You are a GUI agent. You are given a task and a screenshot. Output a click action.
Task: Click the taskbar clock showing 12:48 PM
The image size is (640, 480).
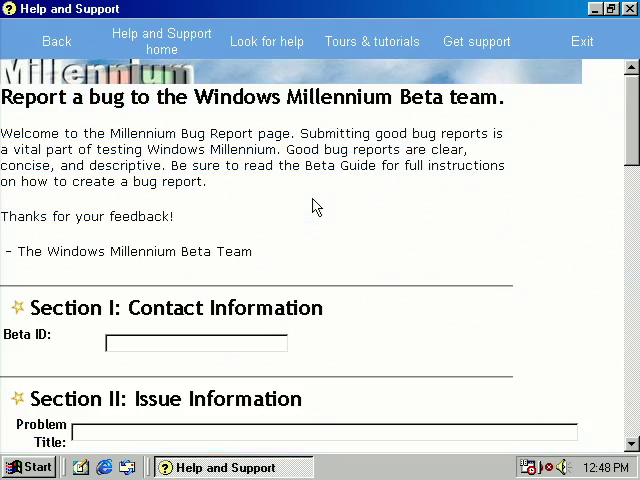pos(606,467)
